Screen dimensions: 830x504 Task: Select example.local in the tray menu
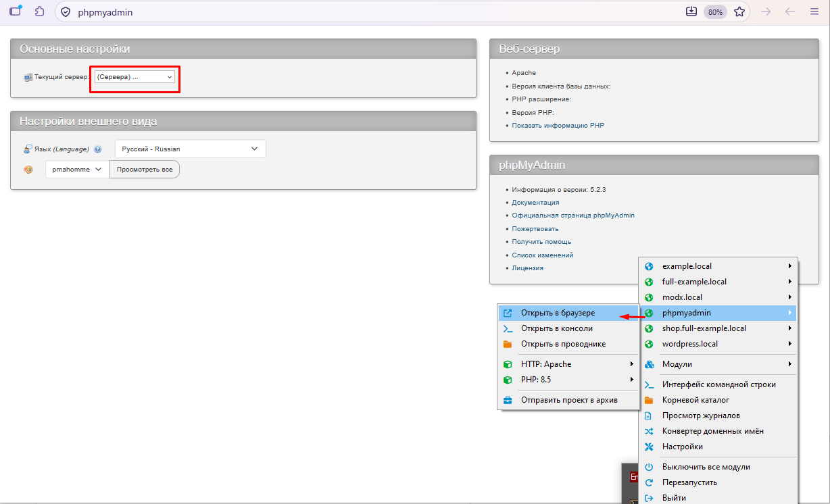pyautogui.click(x=718, y=266)
